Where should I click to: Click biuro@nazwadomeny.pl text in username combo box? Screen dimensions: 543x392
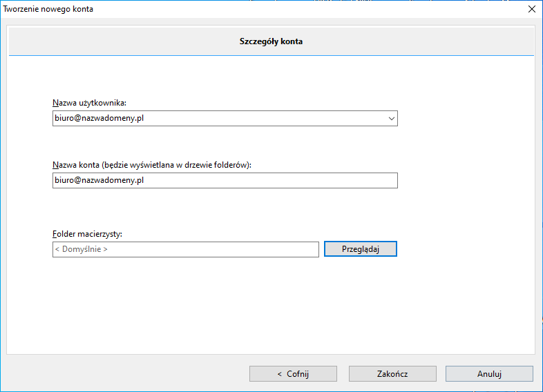pos(99,118)
